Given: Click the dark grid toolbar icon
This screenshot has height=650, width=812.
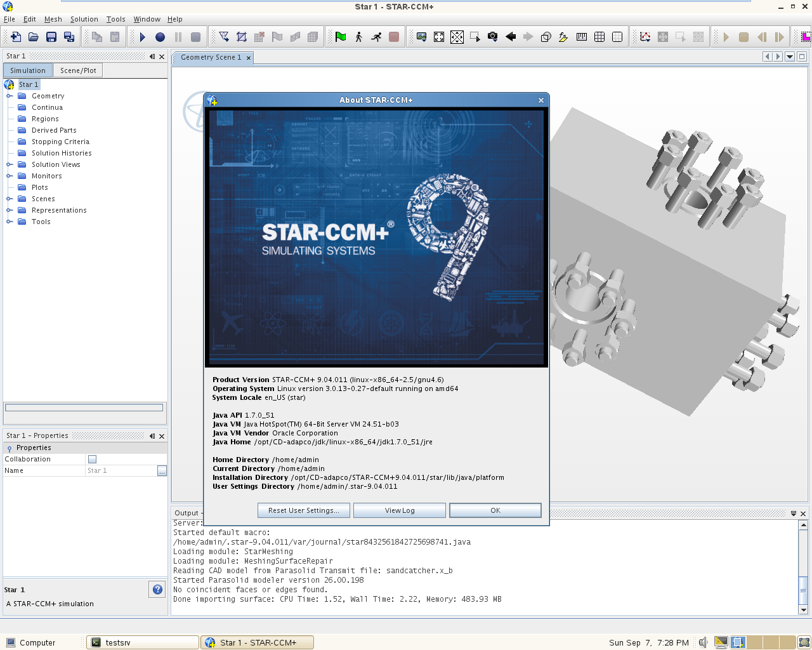Looking at the screenshot, I should click(x=599, y=37).
